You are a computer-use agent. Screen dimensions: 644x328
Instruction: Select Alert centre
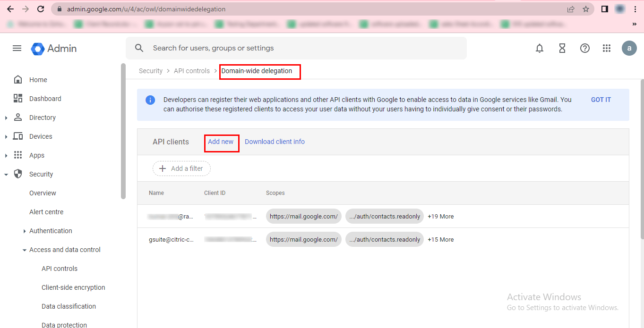(x=46, y=212)
